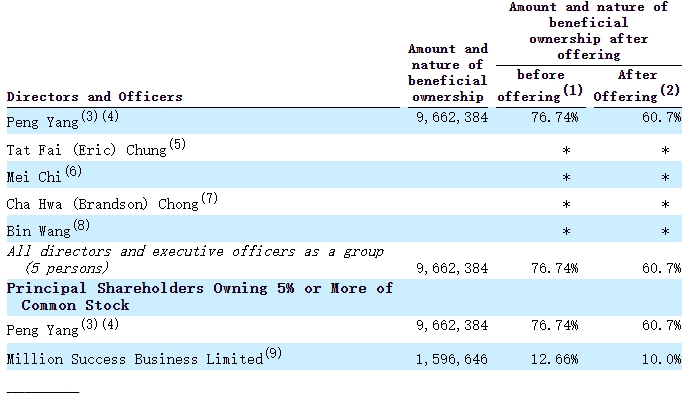The image size is (690, 397).
Task: Select the Tat Fai (Eric) Chung row label
Action: (87, 150)
